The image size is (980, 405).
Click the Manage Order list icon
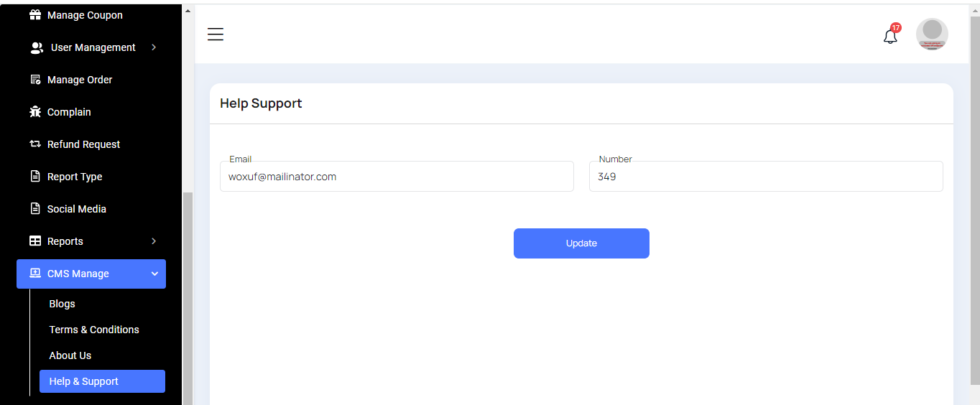coord(35,80)
